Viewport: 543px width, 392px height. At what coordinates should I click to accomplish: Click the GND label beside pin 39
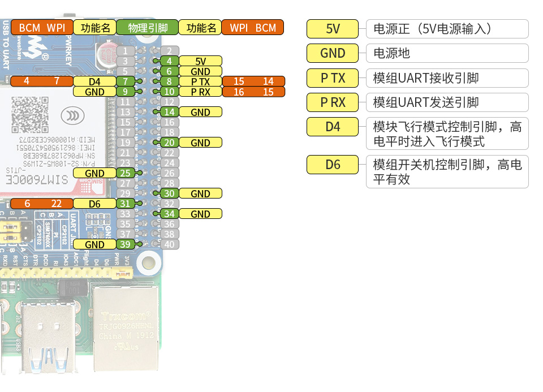tap(94, 244)
